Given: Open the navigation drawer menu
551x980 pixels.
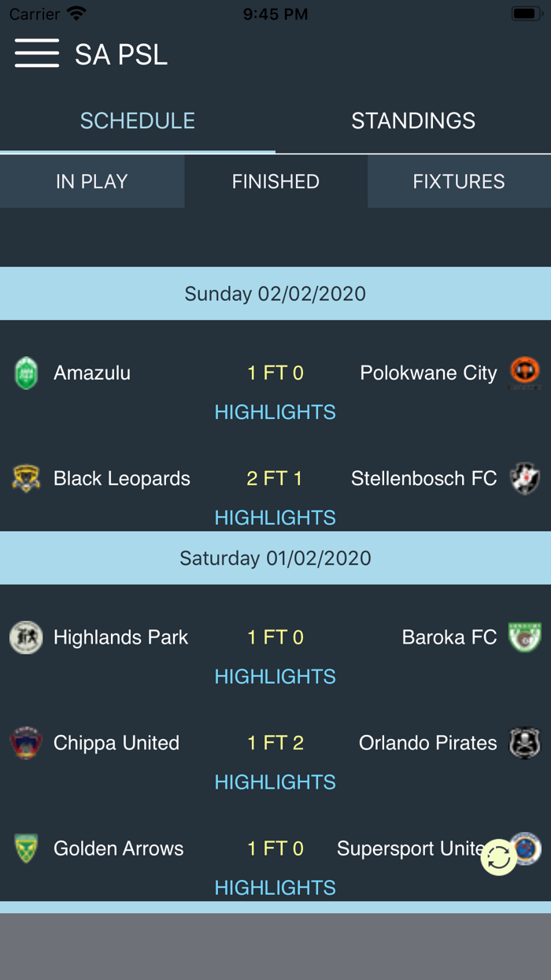Looking at the screenshot, I should (37, 53).
